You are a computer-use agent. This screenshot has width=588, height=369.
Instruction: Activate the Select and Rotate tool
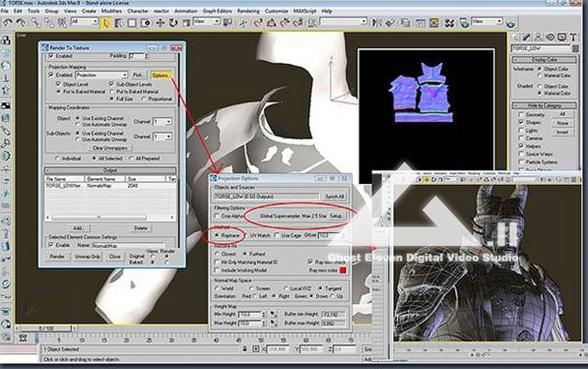[x=173, y=24]
